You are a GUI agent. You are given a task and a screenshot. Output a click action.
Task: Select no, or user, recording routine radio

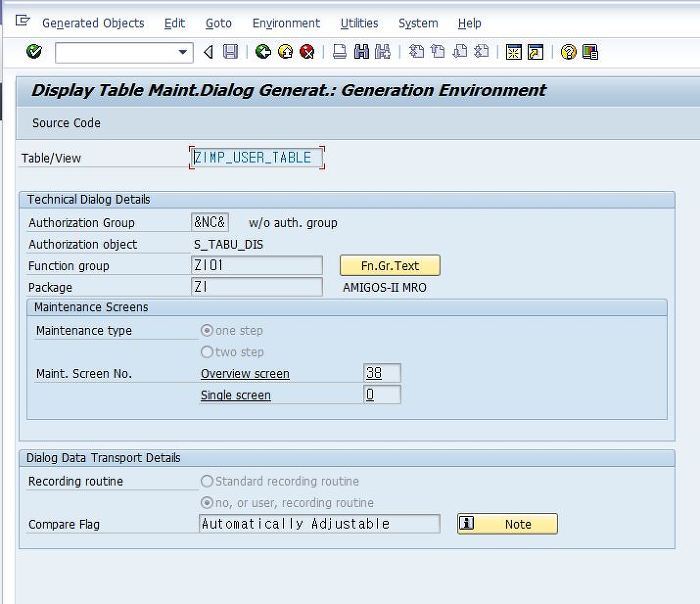(207, 502)
